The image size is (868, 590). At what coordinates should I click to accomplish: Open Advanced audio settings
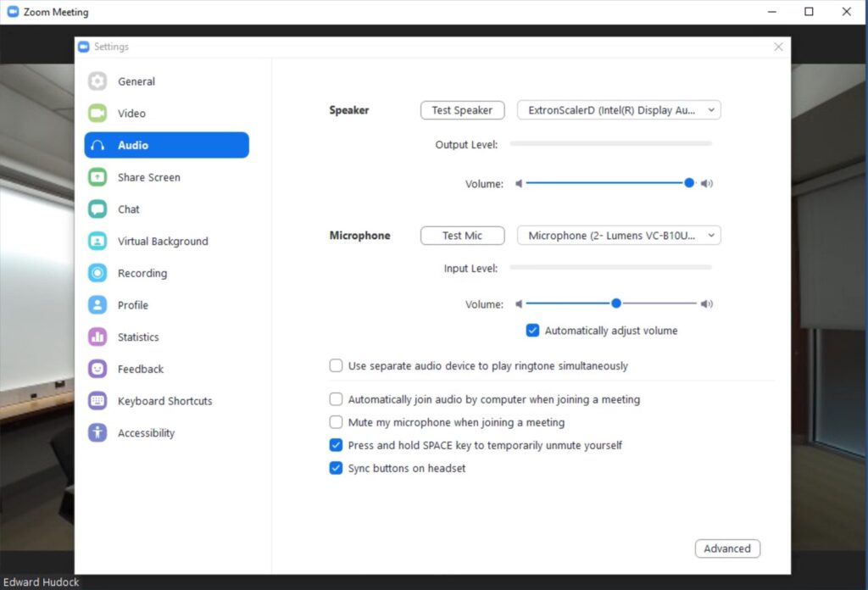pyautogui.click(x=727, y=548)
